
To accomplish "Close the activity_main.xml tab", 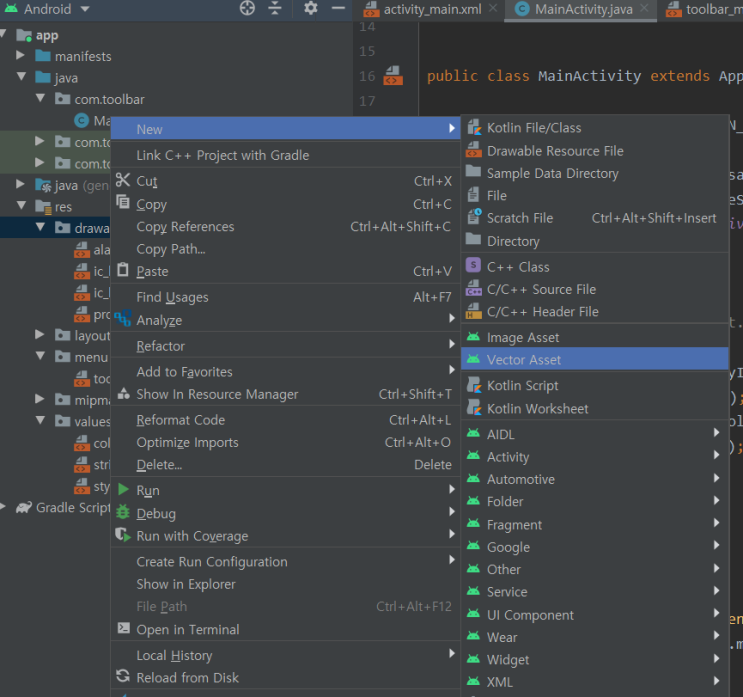I will tap(493, 8).
